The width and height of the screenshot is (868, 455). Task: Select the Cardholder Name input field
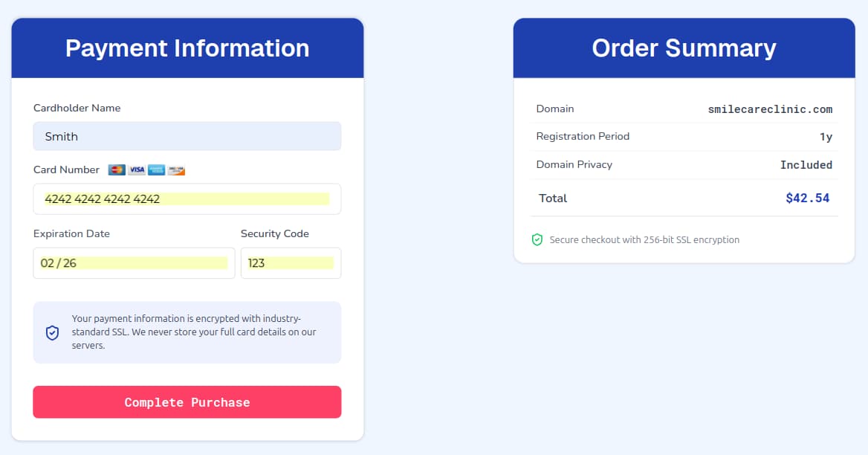(x=187, y=136)
